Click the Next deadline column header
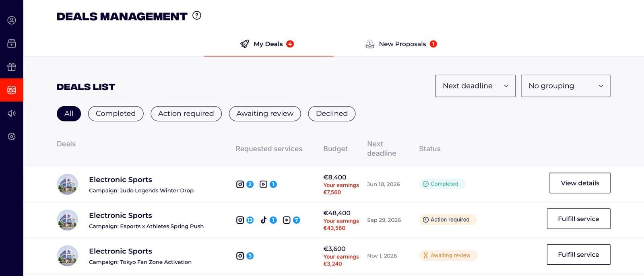Image resolution: width=644 pixels, height=276 pixels. tap(382, 148)
